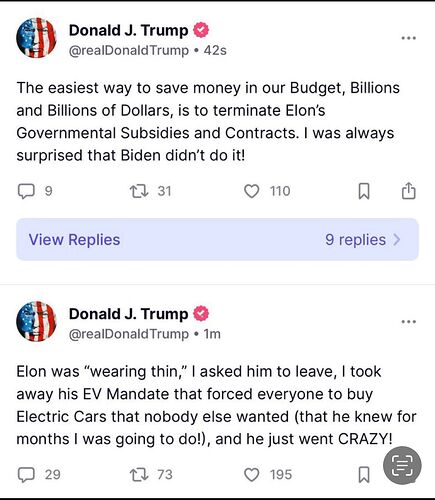
Task: Tap the floating scan text button
Action: coord(402,466)
